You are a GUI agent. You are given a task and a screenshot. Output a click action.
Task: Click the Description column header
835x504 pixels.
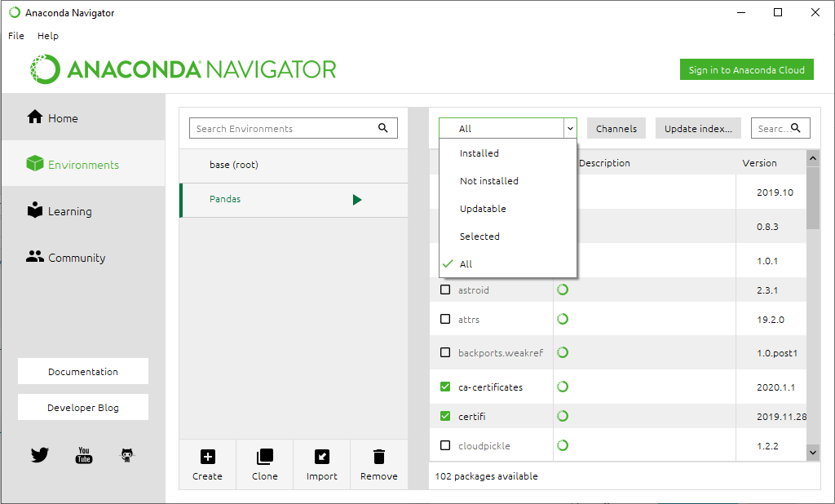604,163
